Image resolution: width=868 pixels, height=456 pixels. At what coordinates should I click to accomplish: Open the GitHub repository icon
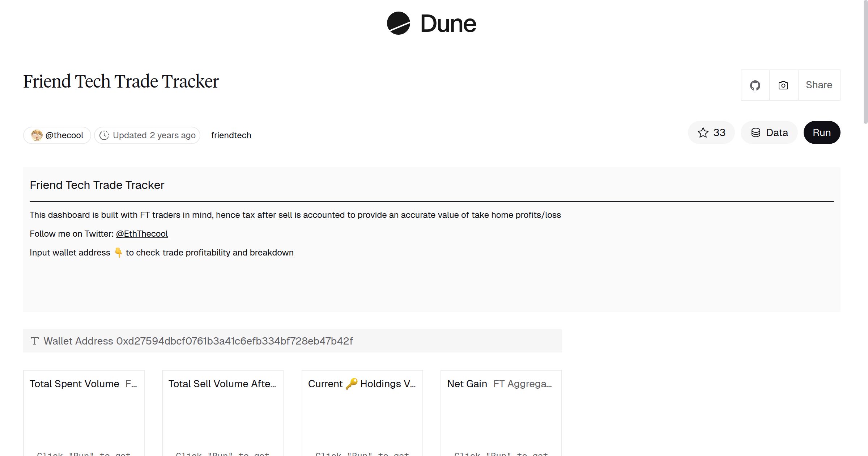755,85
